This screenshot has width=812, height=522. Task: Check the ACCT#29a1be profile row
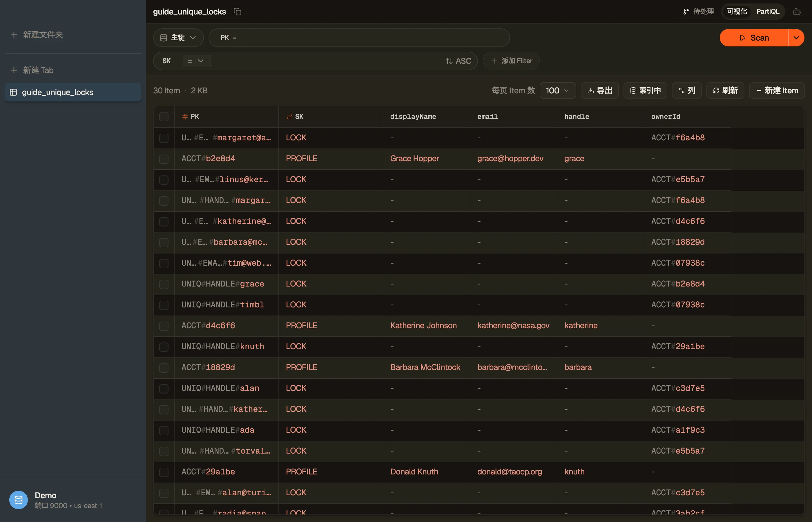[164, 472]
